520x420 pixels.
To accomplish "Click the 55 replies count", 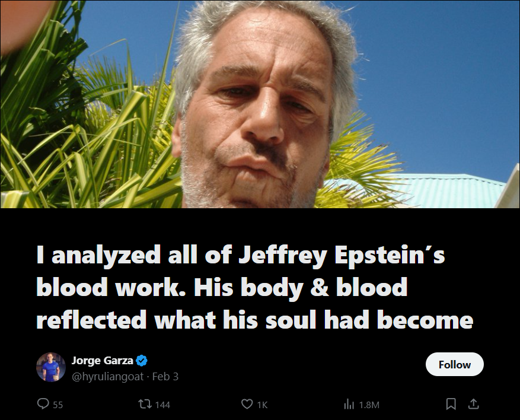I will point(58,405).
